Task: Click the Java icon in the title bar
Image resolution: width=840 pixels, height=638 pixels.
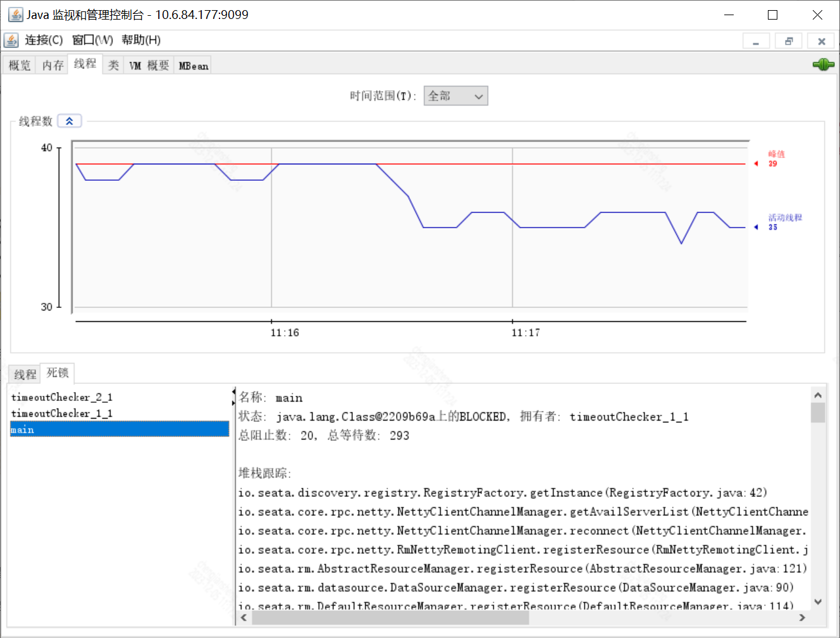Action: coord(15,15)
